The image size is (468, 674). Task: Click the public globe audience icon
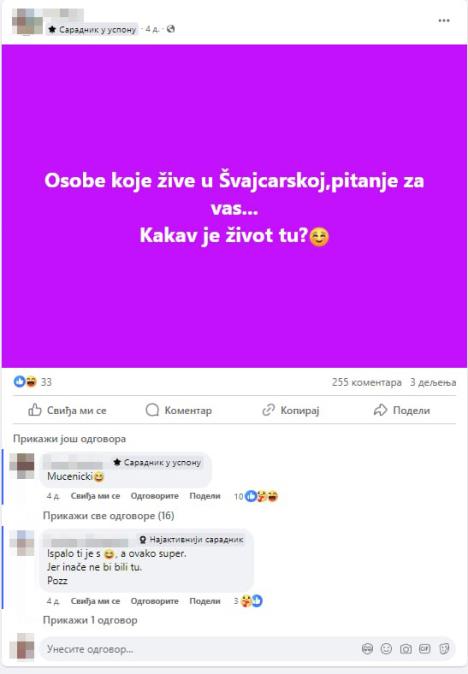(171, 29)
